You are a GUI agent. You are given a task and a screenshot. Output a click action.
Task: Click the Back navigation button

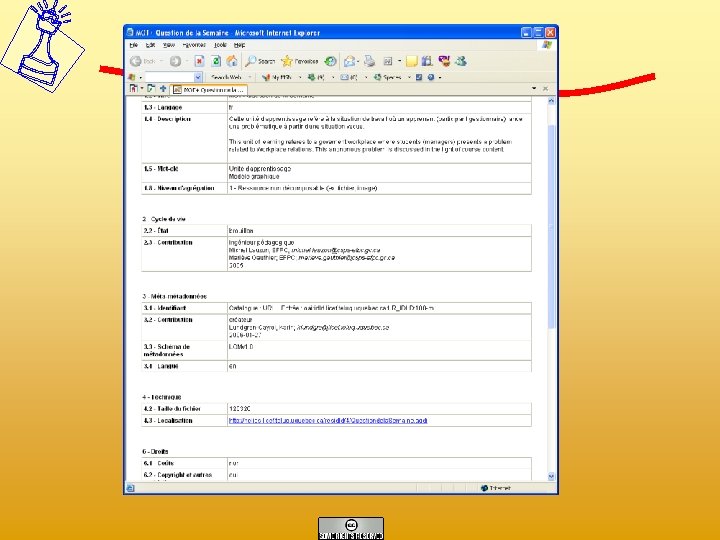point(144,61)
